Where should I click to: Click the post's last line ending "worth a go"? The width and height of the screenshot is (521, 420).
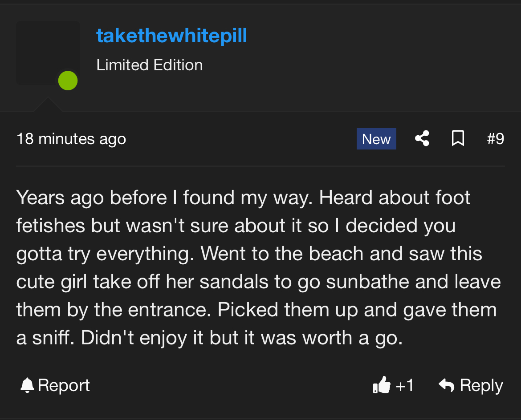point(209,338)
